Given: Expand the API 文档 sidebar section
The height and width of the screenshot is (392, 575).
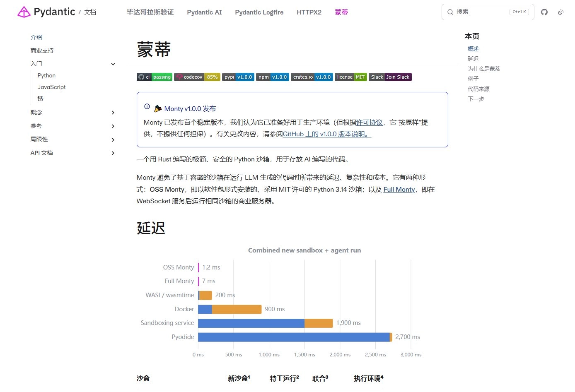Looking at the screenshot, I should (x=113, y=153).
